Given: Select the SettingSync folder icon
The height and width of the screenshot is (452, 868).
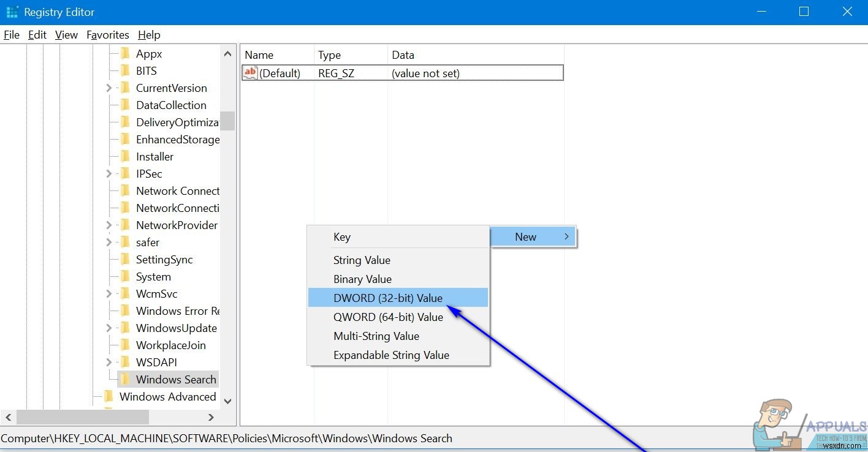Looking at the screenshot, I should pyautogui.click(x=124, y=259).
